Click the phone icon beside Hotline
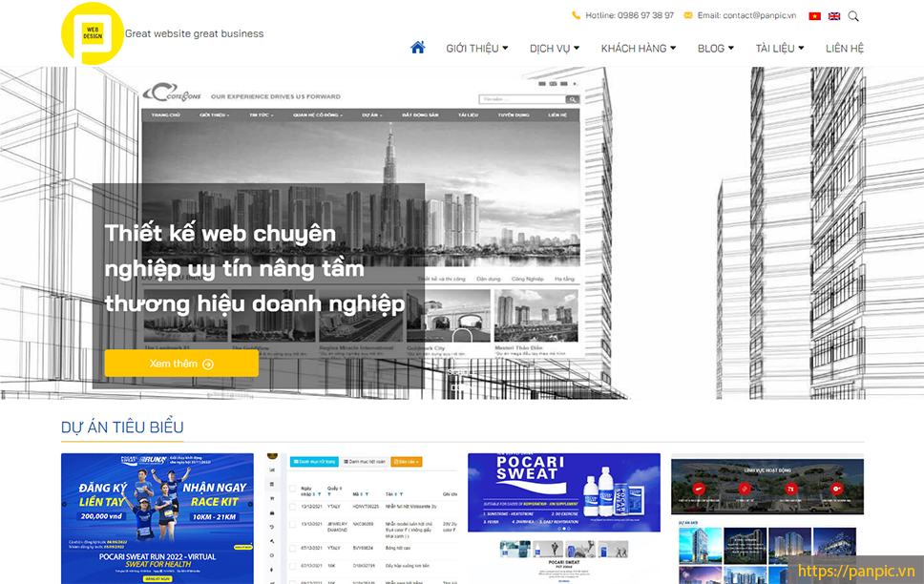 coord(576,16)
